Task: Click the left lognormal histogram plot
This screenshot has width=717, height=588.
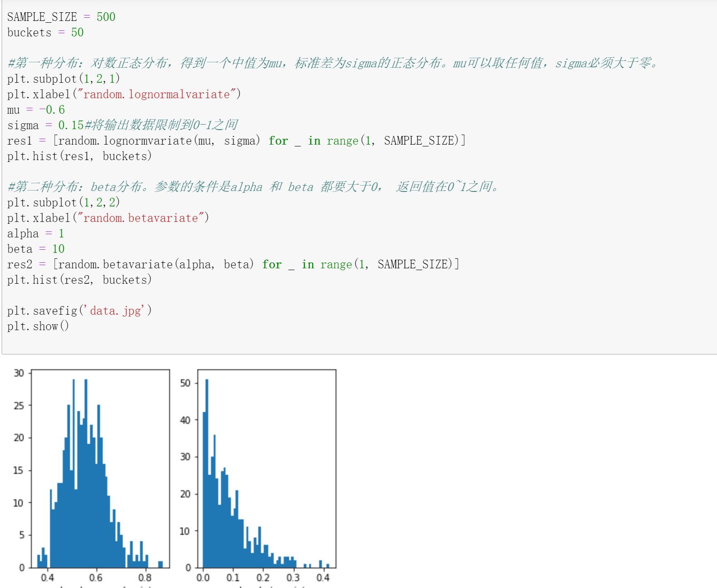Action: point(100,468)
